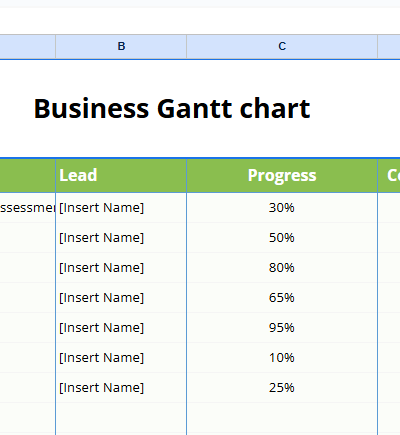Image resolution: width=400 pixels, height=435 pixels.
Task: Click the Business Gantt chart title
Action: (x=172, y=109)
